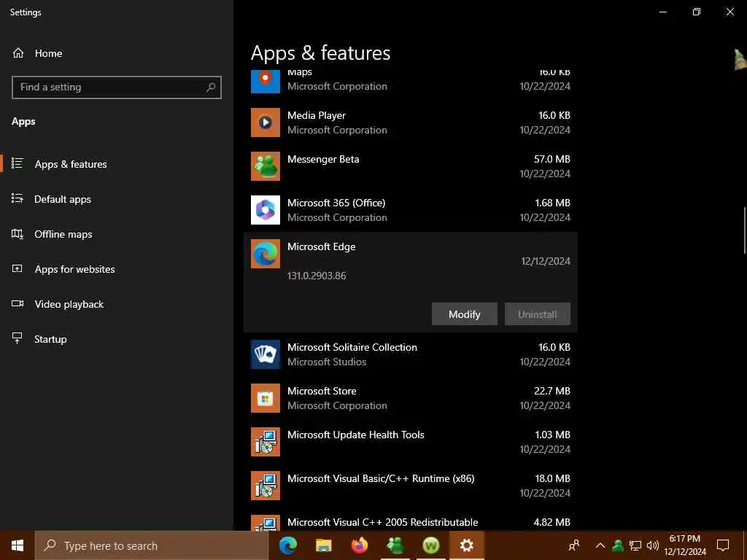Image resolution: width=747 pixels, height=560 pixels.
Task: Select Microsoft 365 (Office) entry name
Action: 336,203
